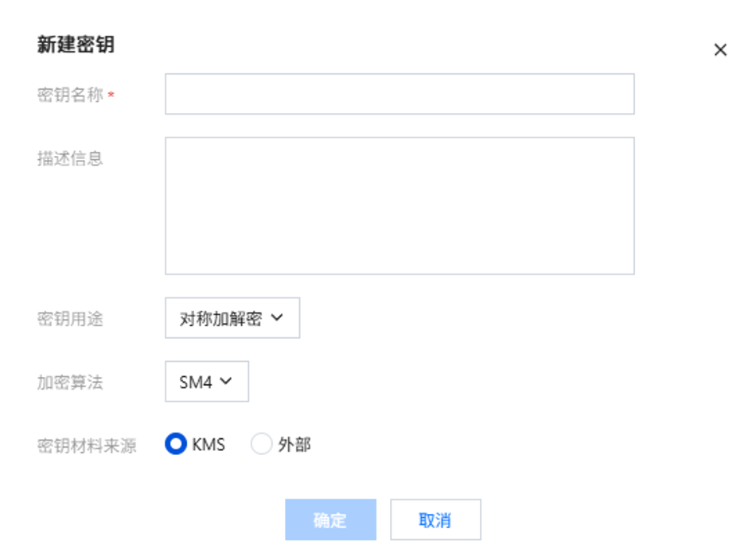Close the 新建密钥 dialog with the X icon
This screenshot has width=740, height=560.
pos(720,50)
